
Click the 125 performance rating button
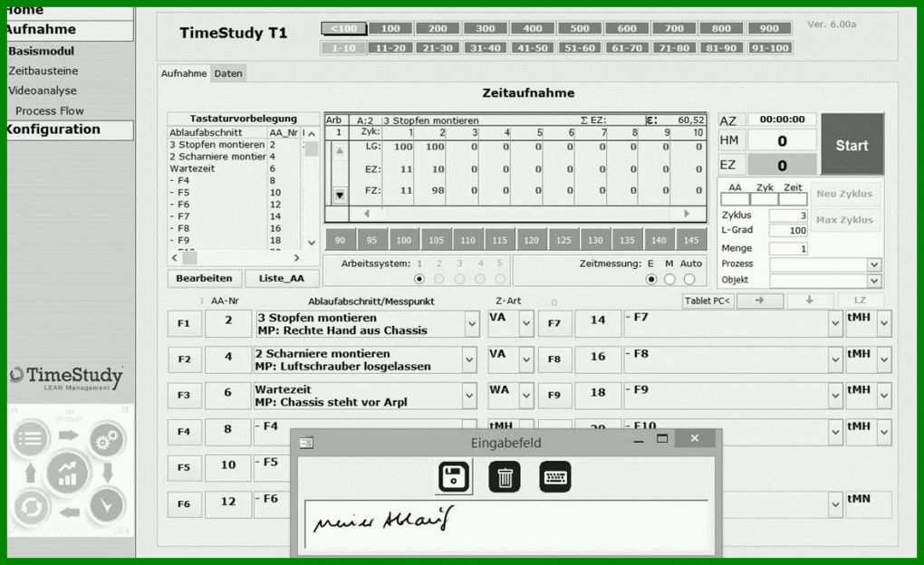[x=563, y=240]
